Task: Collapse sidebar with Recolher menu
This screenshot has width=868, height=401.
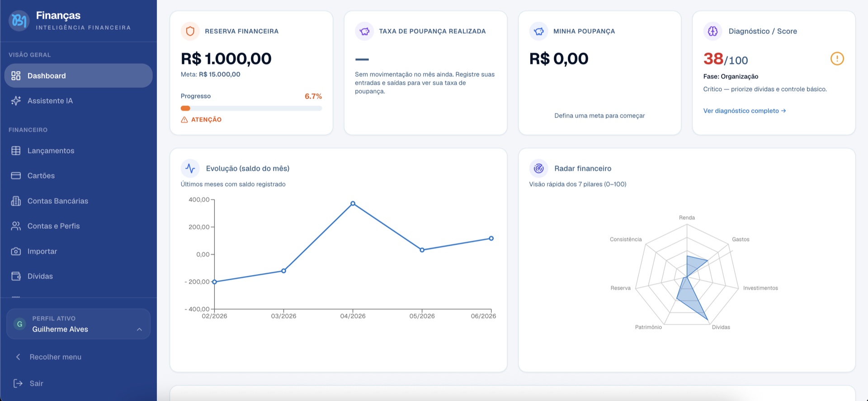Action: pos(78,357)
